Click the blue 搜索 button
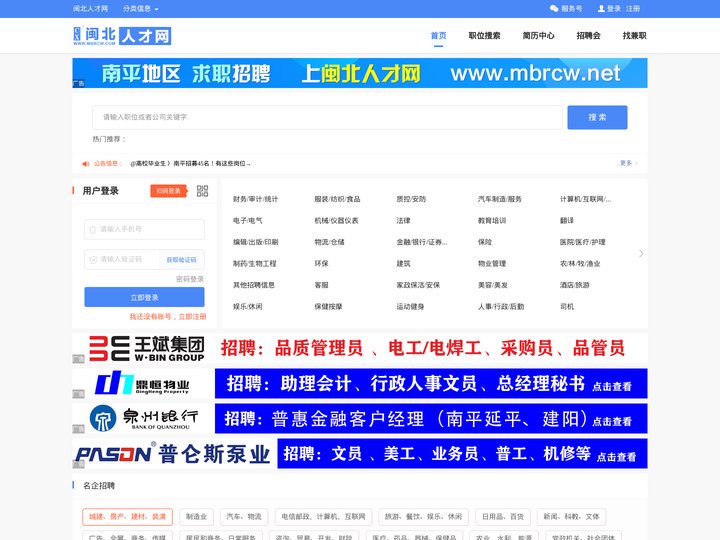The image size is (720, 540). (597, 117)
